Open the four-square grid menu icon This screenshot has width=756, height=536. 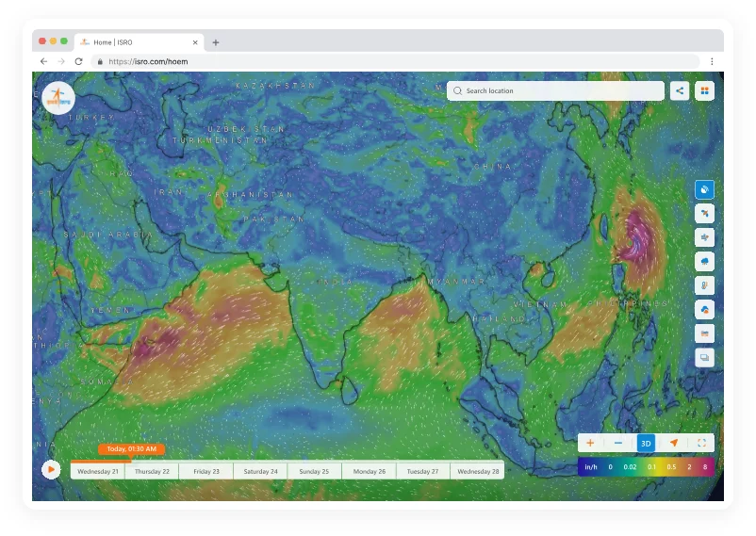pos(704,90)
